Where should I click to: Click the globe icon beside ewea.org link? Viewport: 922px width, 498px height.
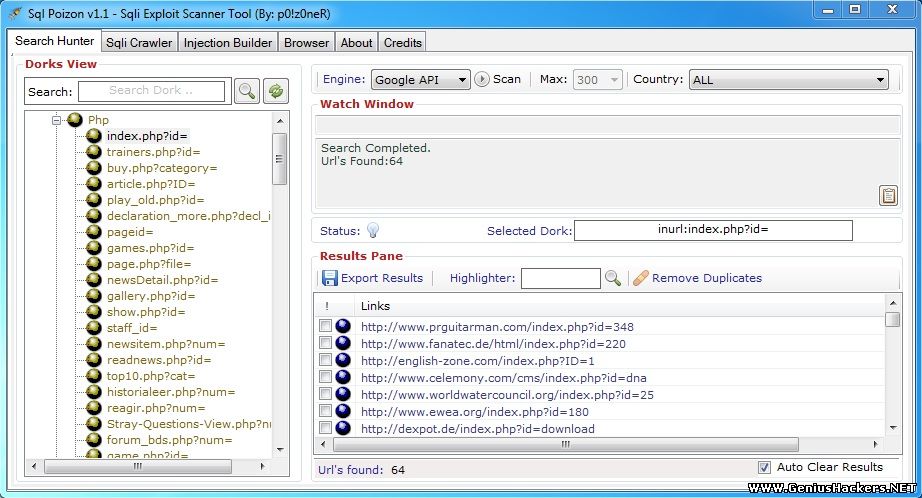(x=343, y=411)
